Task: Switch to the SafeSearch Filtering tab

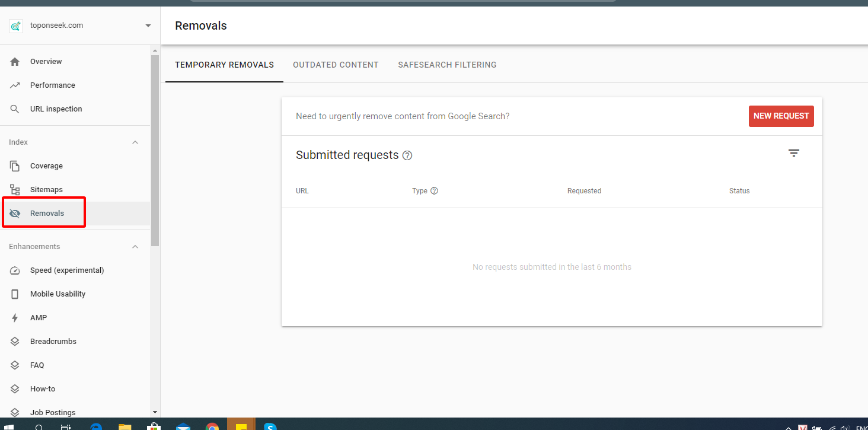Action: point(447,65)
